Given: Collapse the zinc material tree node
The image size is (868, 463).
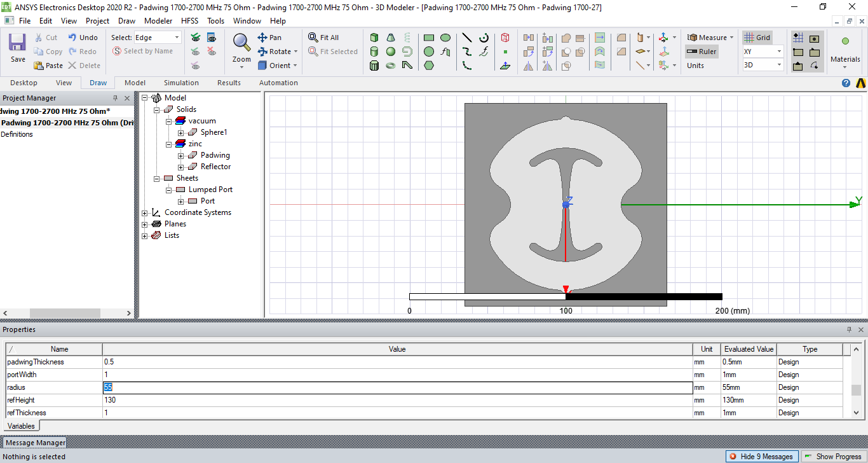Looking at the screenshot, I should click(169, 144).
